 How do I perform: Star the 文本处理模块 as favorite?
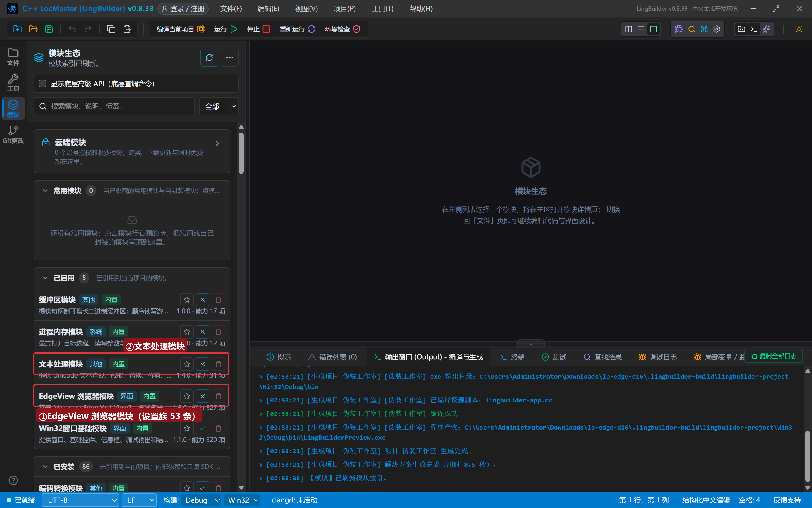coord(187,364)
